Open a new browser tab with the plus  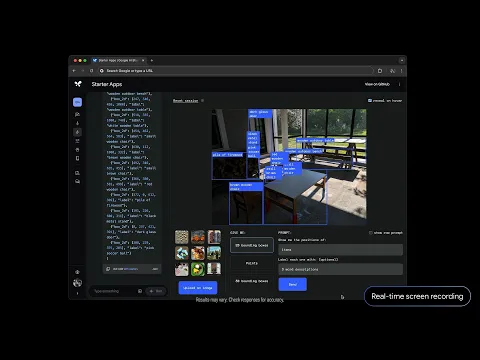[x=152, y=60]
